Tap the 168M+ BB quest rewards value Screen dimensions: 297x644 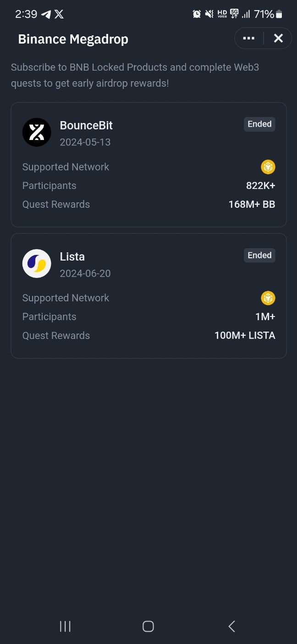(252, 204)
